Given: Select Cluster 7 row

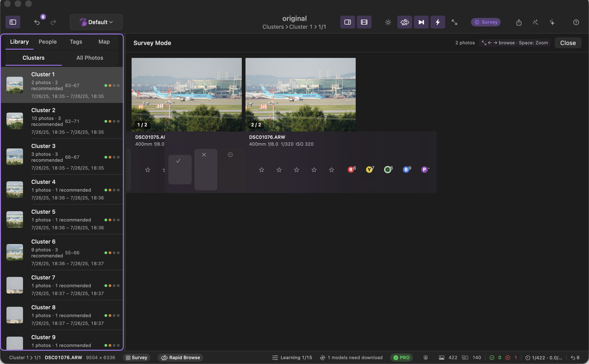Looking at the screenshot, I should click(62, 285).
